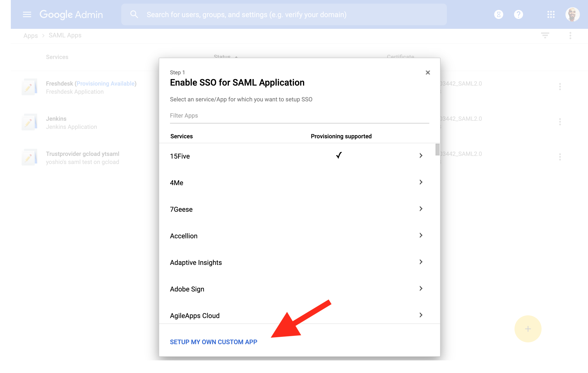
Task: Open the main hamburger menu
Action: 27,15
